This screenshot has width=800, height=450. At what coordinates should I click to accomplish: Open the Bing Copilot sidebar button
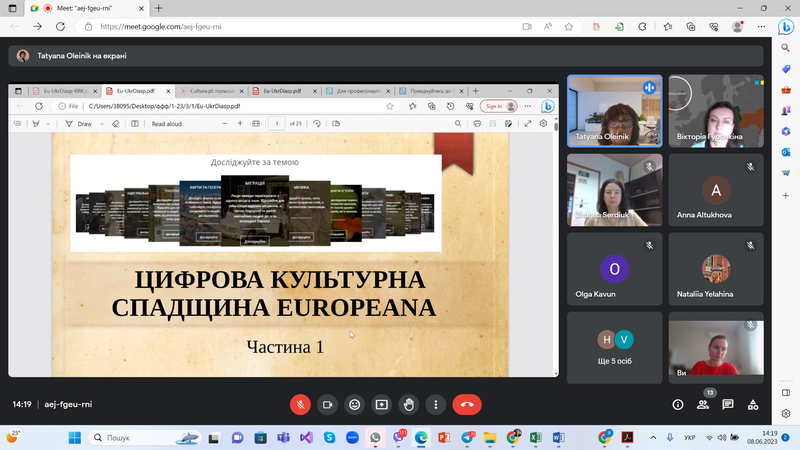pyautogui.click(x=786, y=27)
